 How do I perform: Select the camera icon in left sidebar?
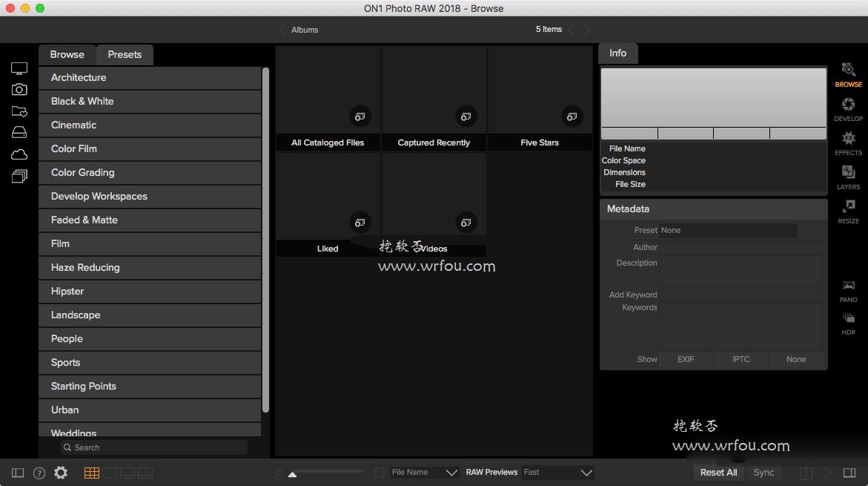click(x=19, y=89)
